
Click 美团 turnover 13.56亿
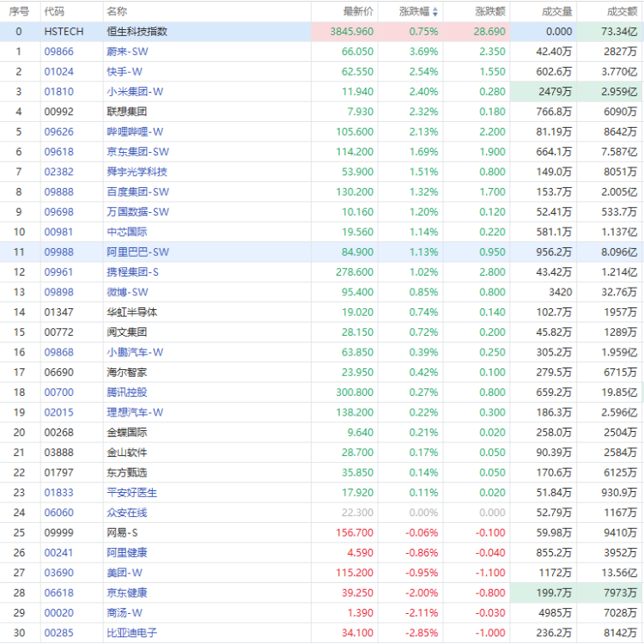(619, 573)
